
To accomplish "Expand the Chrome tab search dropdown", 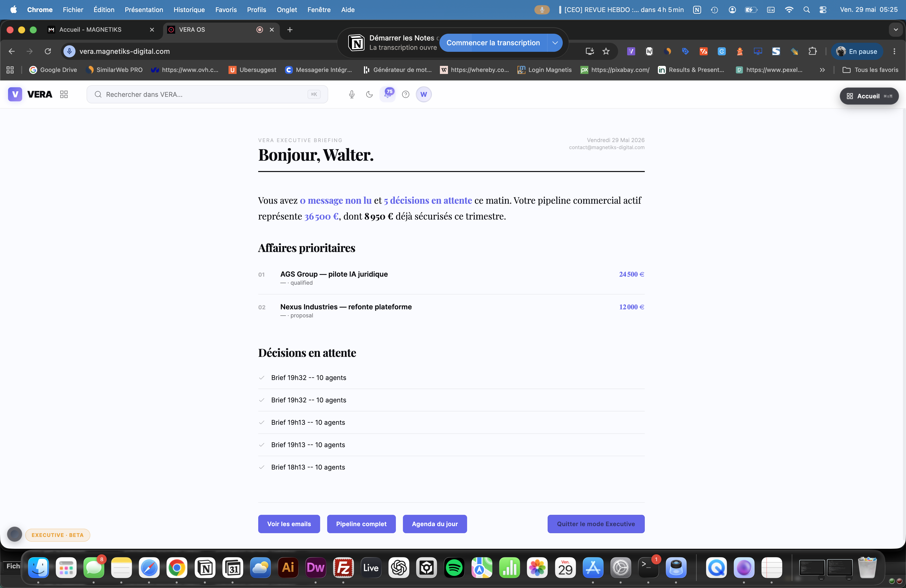I will click(x=896, y=30).
